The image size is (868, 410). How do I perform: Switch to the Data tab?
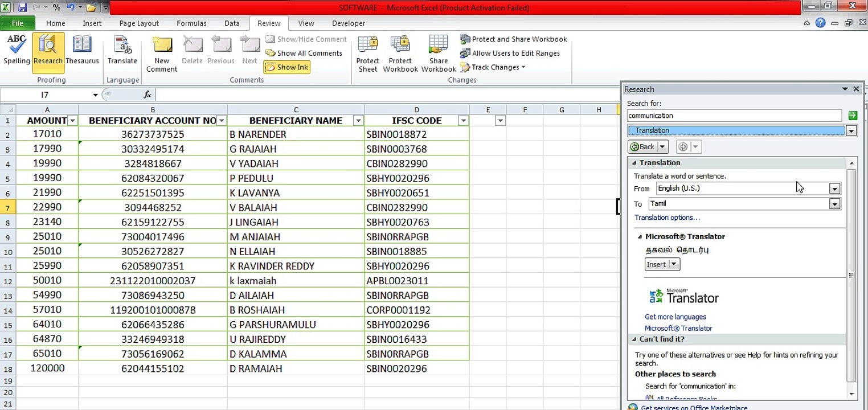pyautogui.click(x=232, y=23)
